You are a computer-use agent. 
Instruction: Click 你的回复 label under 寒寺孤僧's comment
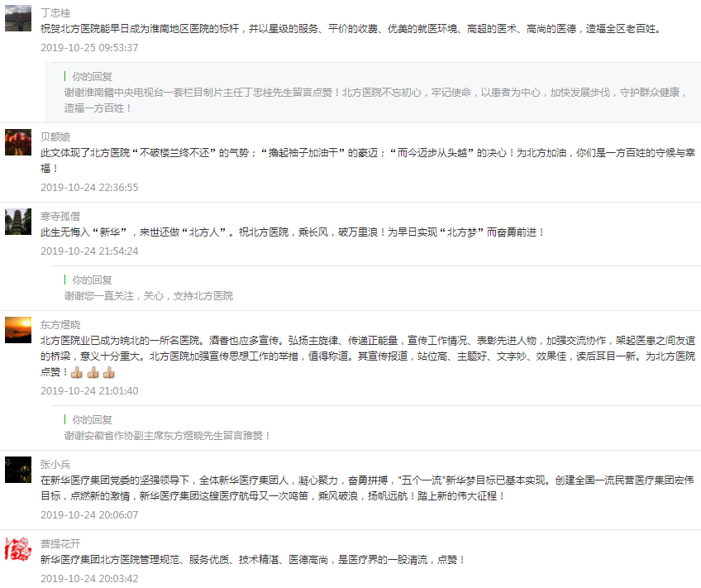(92, 280)
